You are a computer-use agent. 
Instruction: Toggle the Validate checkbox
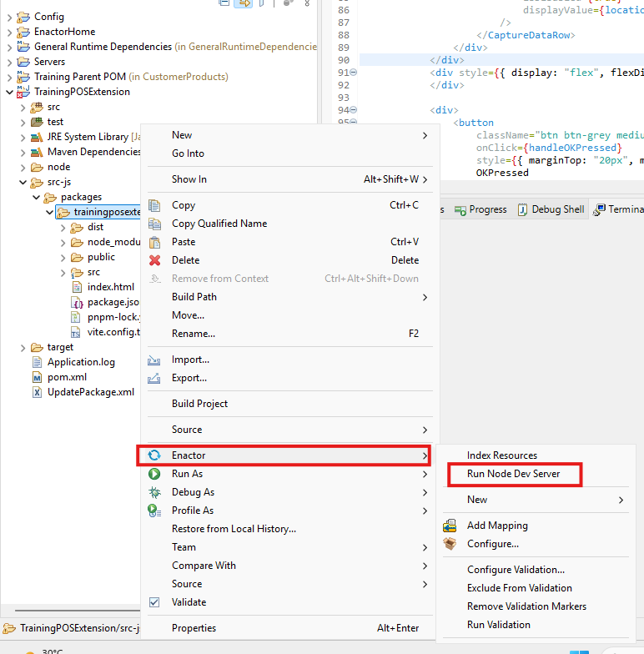click(154, 602)
